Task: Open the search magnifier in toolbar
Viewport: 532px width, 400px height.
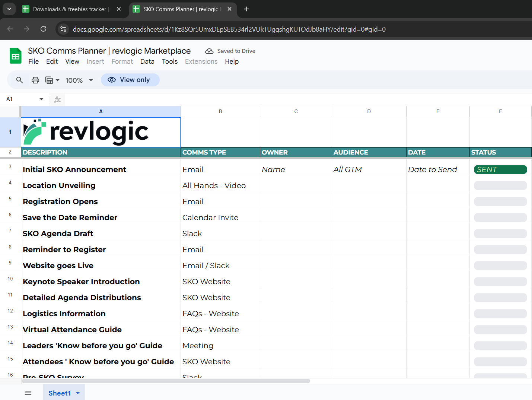Action: click(x=19, y=80)
